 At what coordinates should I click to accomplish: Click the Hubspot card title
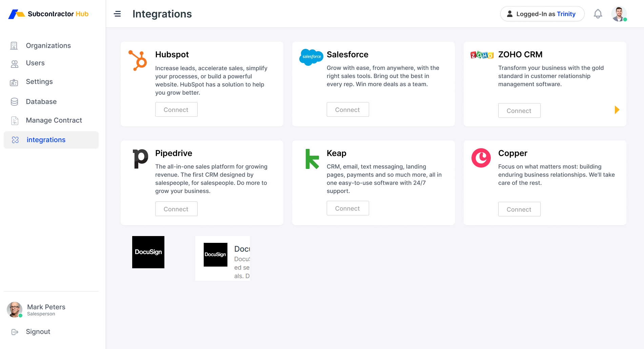pyautogui.click(x=172, y=55)
